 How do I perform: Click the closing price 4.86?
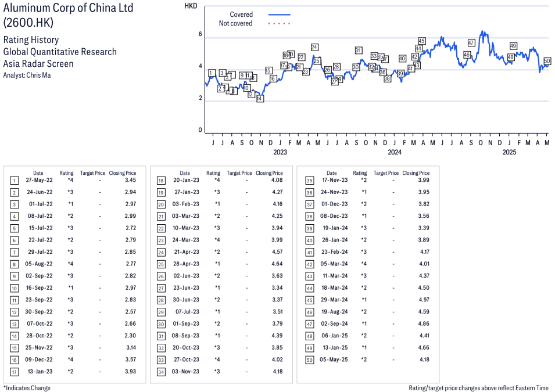click(x=424, y=323)
